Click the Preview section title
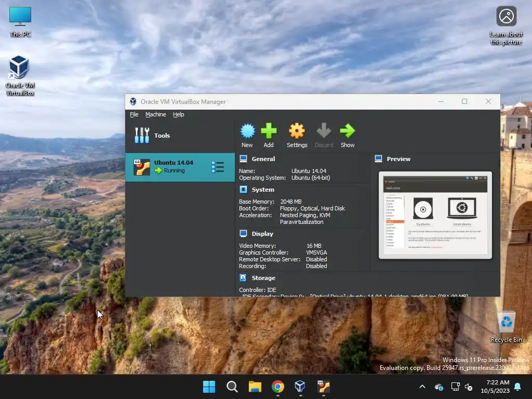The image size is (532, 399). point(398,159)
